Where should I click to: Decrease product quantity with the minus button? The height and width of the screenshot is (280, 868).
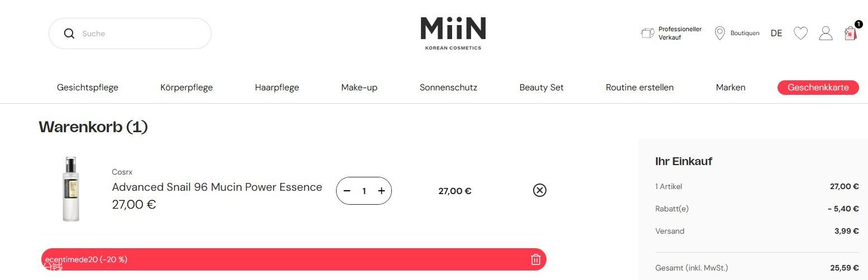click(x=347, y=191)
